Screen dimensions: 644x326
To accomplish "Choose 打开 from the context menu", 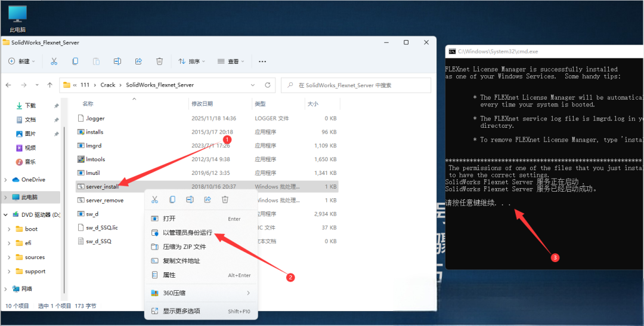I will (202, 219).
